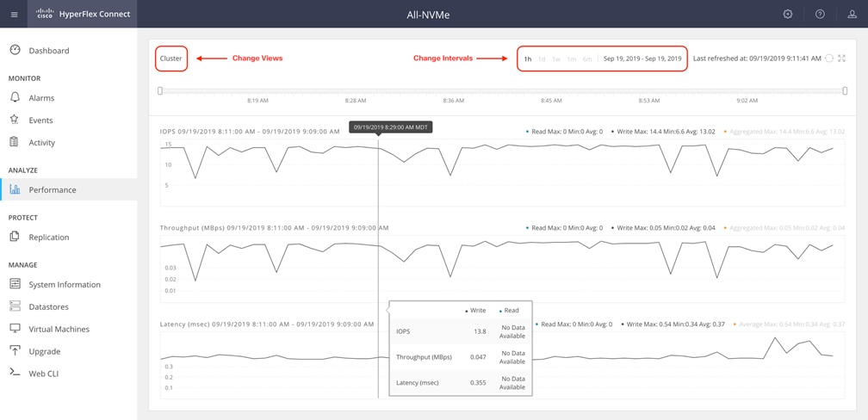Click the All-NVMe cluster title
868x420 pixels.
[429, 15]
